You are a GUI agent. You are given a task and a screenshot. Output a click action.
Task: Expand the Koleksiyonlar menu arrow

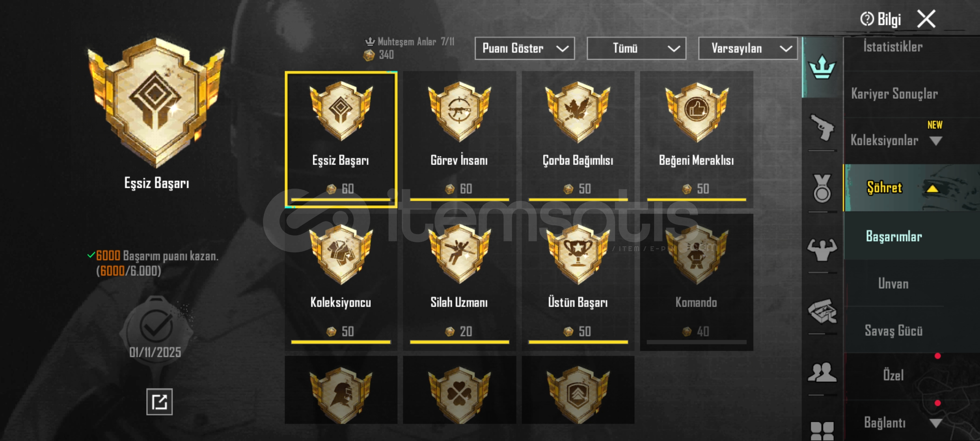(935, 141)
